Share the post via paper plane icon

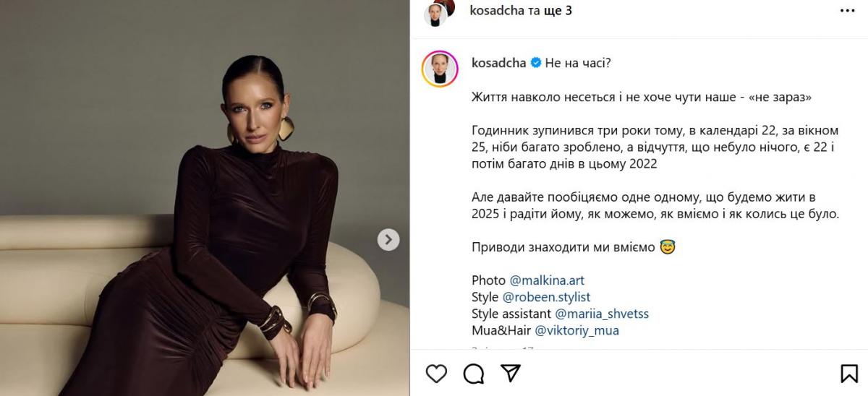click(511, 373)
